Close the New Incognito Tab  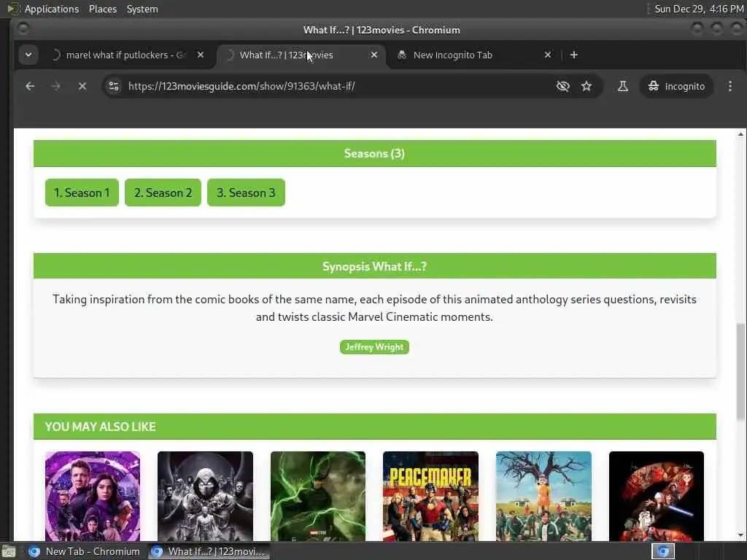click(x=548, y=55)
